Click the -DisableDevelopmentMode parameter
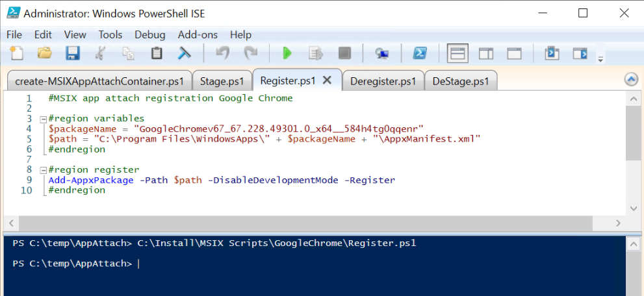 coord(273,180)
